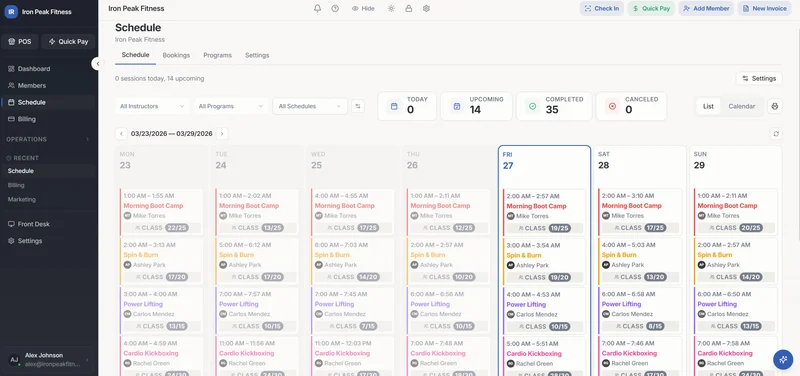Screen dimensions: 800x376
Task: Open Sunday Power Lifting session
Action: pos(736,310)
